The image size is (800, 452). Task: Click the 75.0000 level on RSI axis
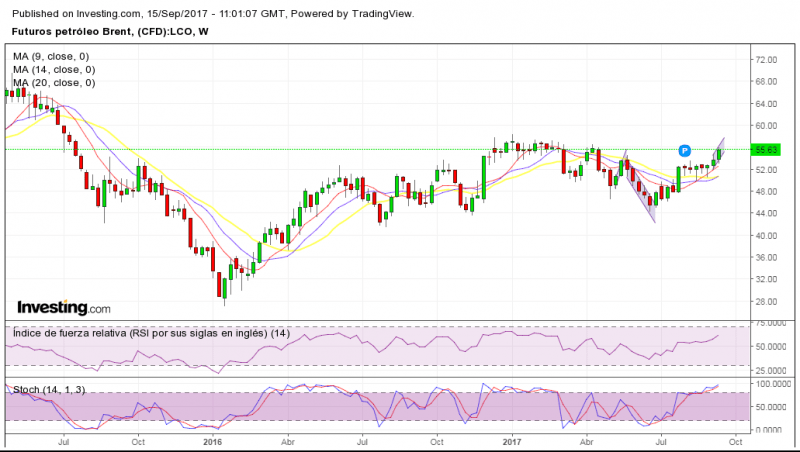771,325
